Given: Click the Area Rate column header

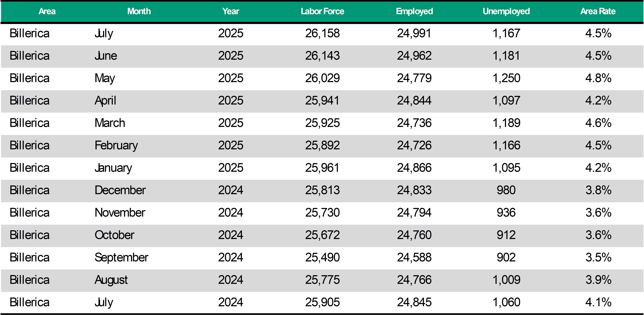Looking at the screenshot, I should coord(598,11).
